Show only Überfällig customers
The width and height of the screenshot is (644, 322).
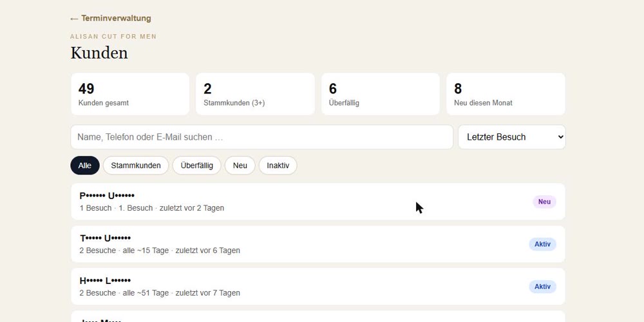pyautogui.click(x=196, y=166)
